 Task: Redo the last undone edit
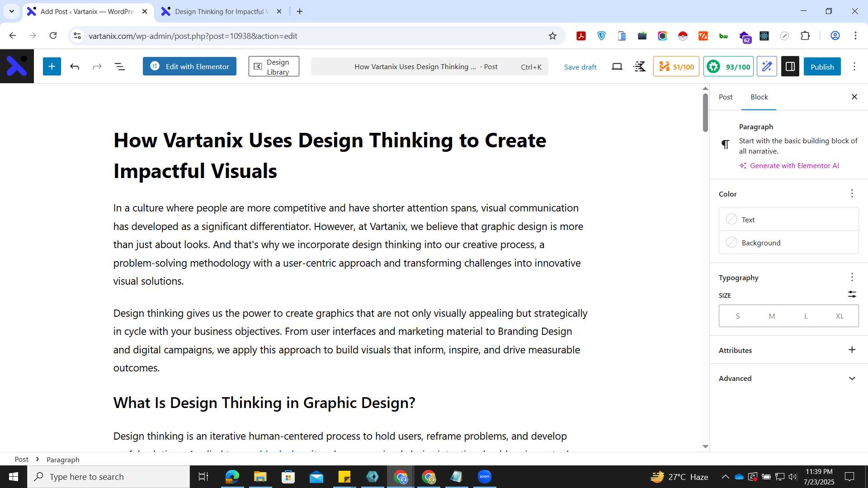click(x=97, y=67)
